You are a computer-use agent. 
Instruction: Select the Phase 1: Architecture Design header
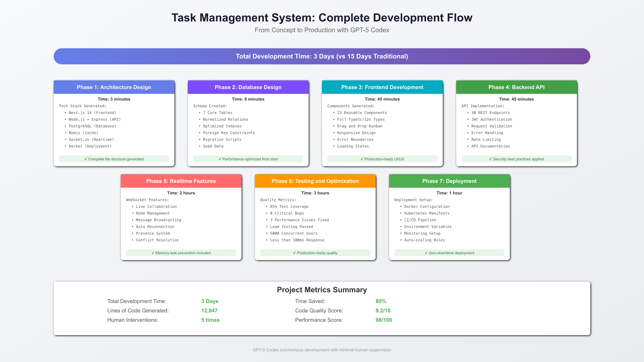click(114, 87)
